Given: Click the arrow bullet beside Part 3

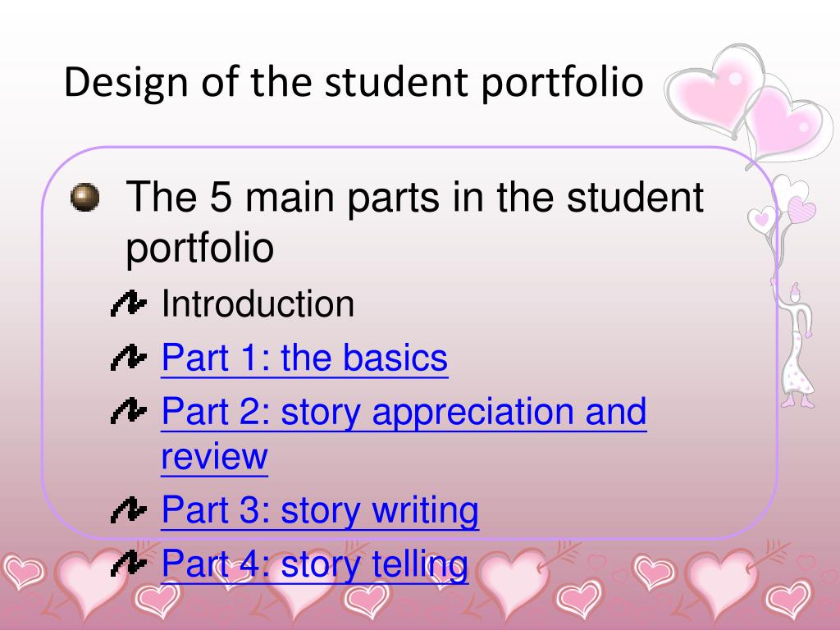Looking at the screenshot, I should pos(128,509).
